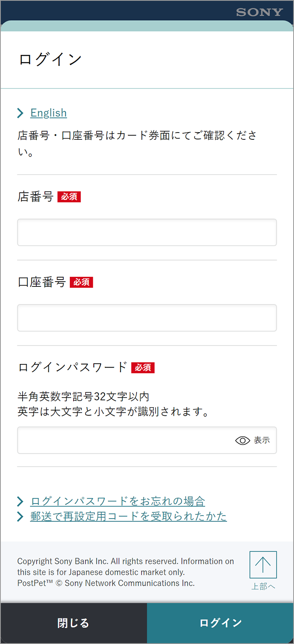Screen dimensions: 294x644
Task: Submit with the teal ログイン button
Action: (x=220, y=623)
